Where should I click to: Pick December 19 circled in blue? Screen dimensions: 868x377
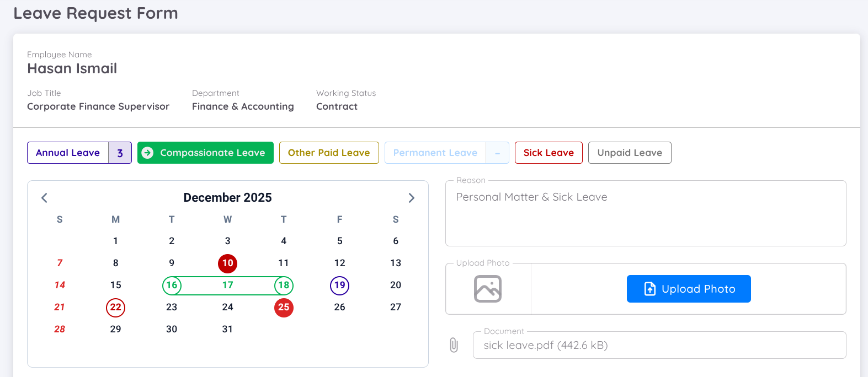click(339, 286)
